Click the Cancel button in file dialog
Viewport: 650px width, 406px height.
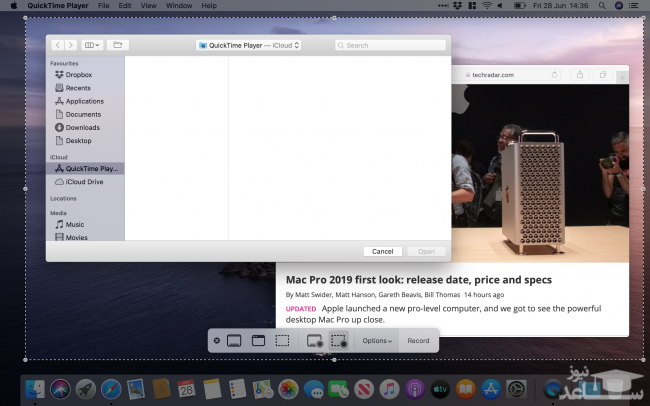coord(382,251)
